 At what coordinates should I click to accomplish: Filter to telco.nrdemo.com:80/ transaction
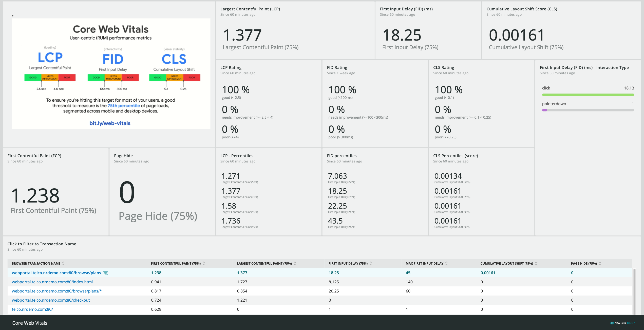coord(32,309)
